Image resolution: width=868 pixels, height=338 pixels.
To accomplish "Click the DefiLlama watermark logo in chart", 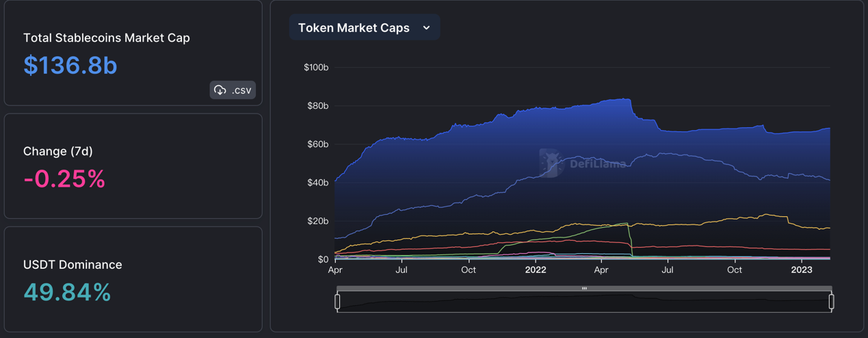I will point(550,163).
